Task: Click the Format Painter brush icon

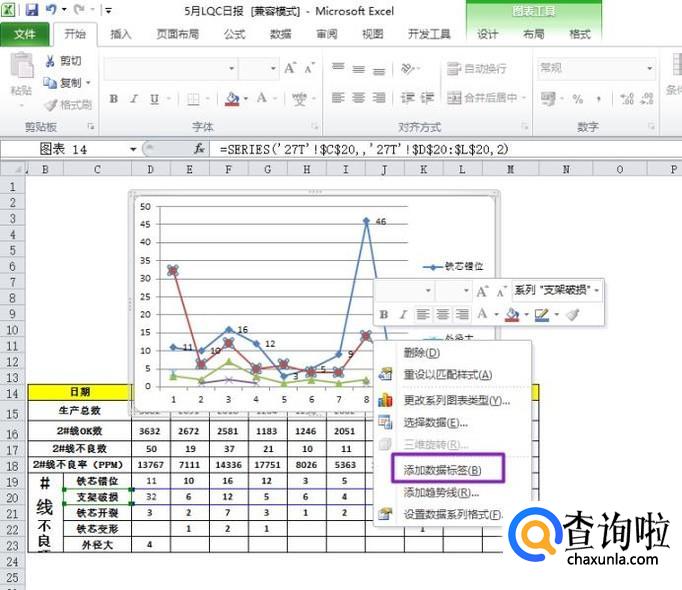Action: point(51,105)
